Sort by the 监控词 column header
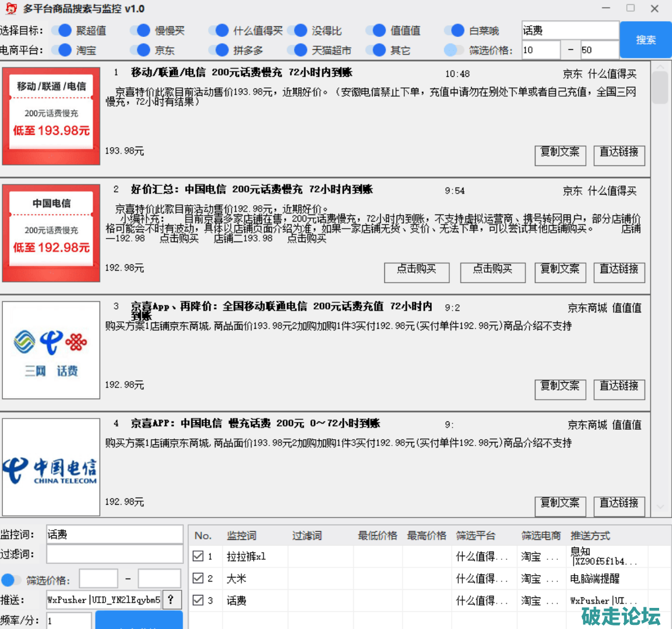Viewport: 672px width, 629px height. [x=241, y=536]
